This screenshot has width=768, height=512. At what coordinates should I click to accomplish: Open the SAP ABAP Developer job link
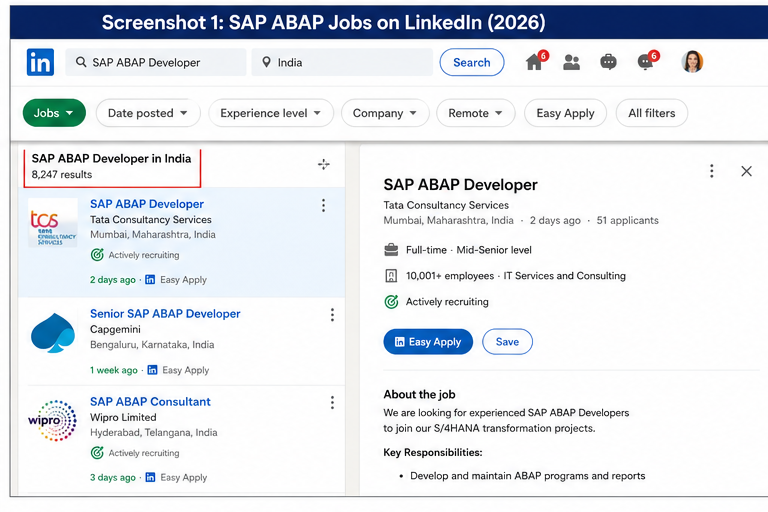point(147,204)
